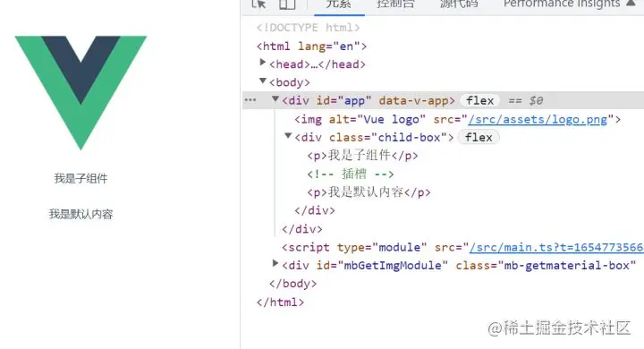Activate the inspect element picker icon
Viewport: 644px width, 349px height.
(x=259, y=4)
